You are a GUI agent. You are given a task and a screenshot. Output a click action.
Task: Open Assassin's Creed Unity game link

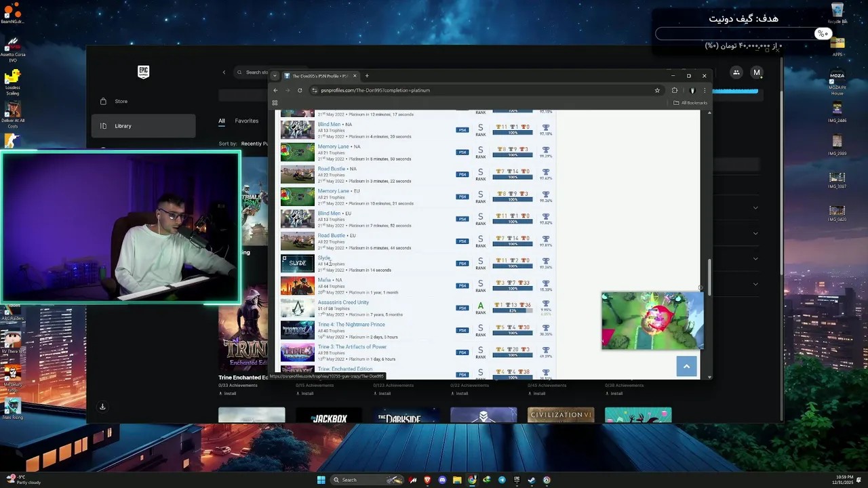[343, 302]
